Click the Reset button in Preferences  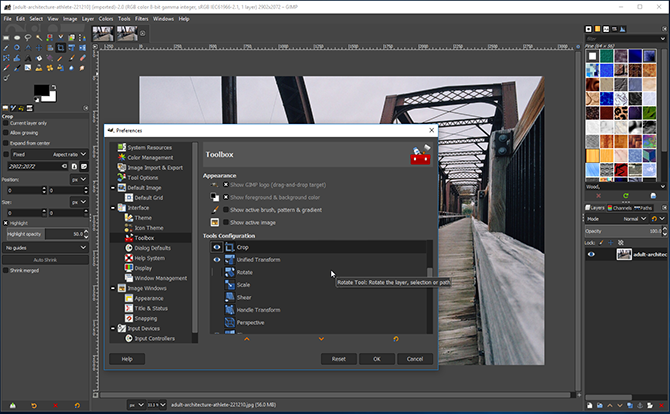click(338, 359)
